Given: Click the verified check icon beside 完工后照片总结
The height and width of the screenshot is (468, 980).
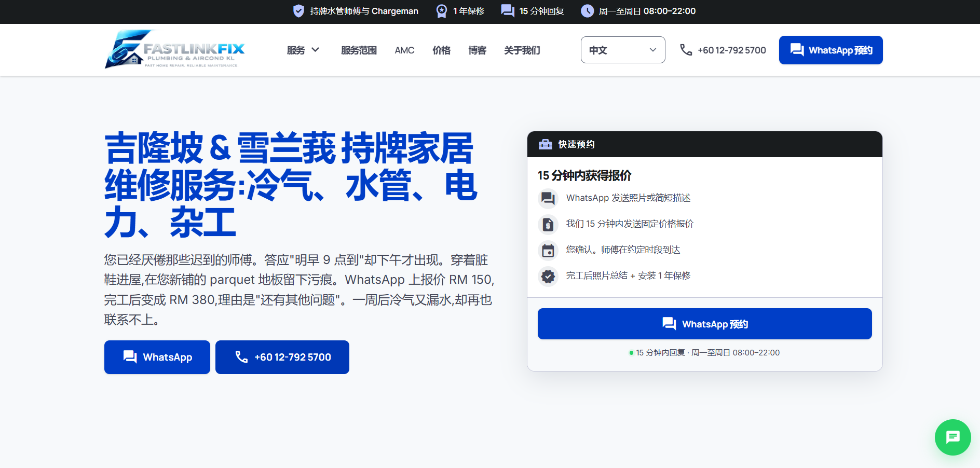Looking at the screenshot, I should (x=548, y=276).
